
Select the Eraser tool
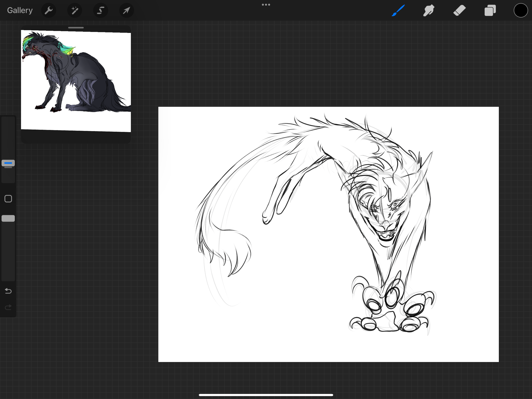[459, 10]
